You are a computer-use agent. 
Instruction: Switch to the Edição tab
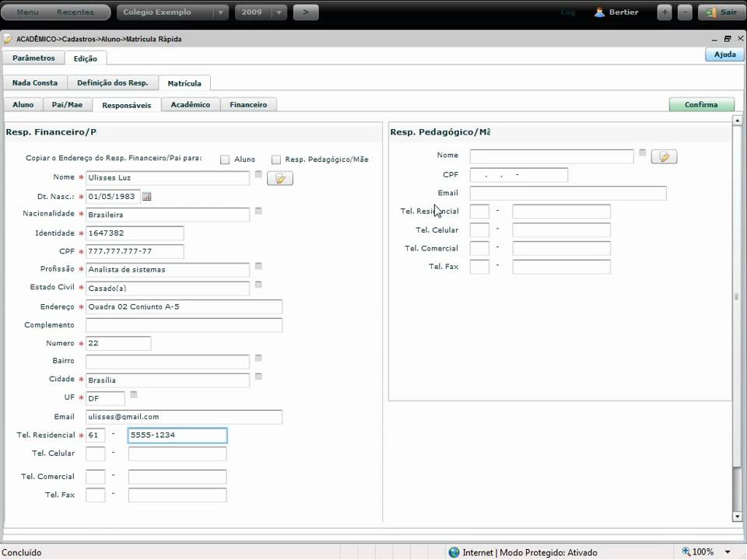pos(86,58)
